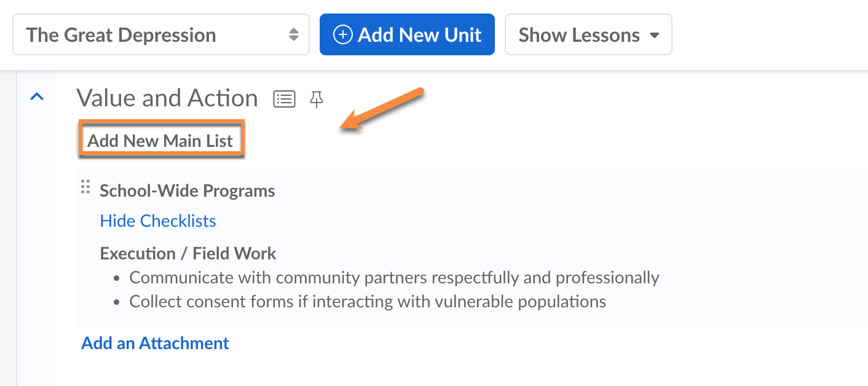Screen dimensions: 868x386
Task: Click the caret arrow in Show Lessons
Action: (x=654, y=36)
